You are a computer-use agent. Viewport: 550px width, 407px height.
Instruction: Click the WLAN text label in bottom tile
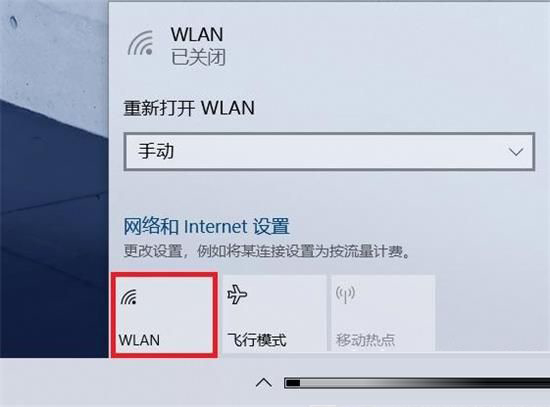click(x=139, y=340)
